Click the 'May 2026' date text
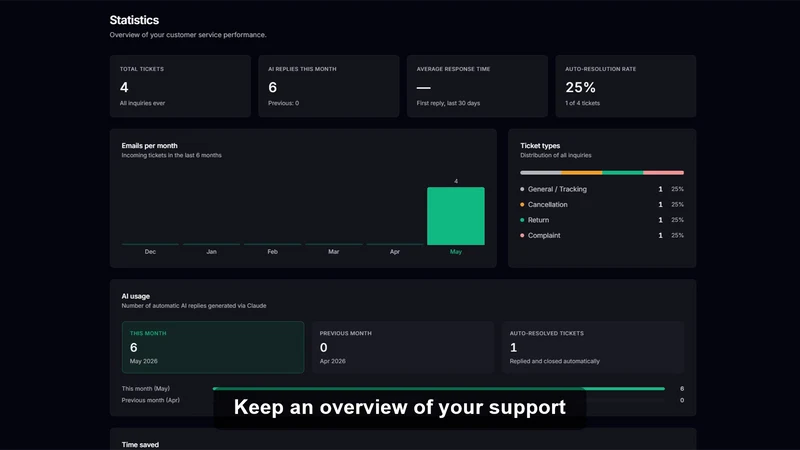Image resolution: width=800 pixels, height=450 pixels. pos(143,361)
